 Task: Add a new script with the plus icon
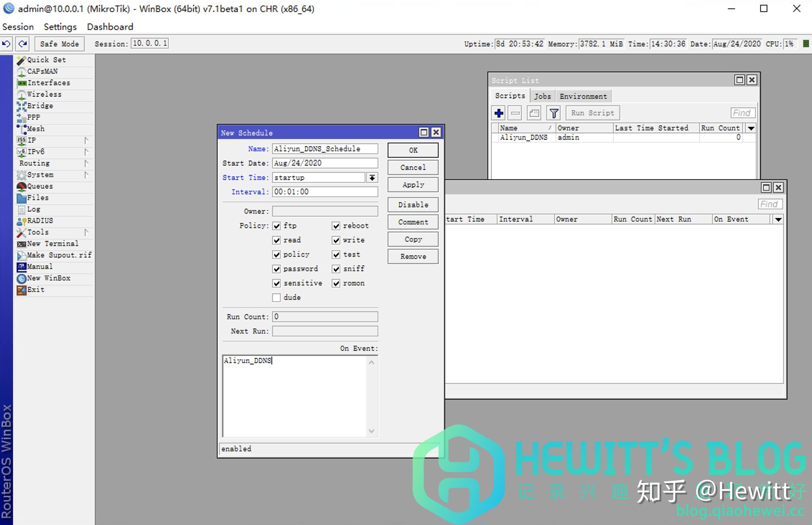(499, 113)
